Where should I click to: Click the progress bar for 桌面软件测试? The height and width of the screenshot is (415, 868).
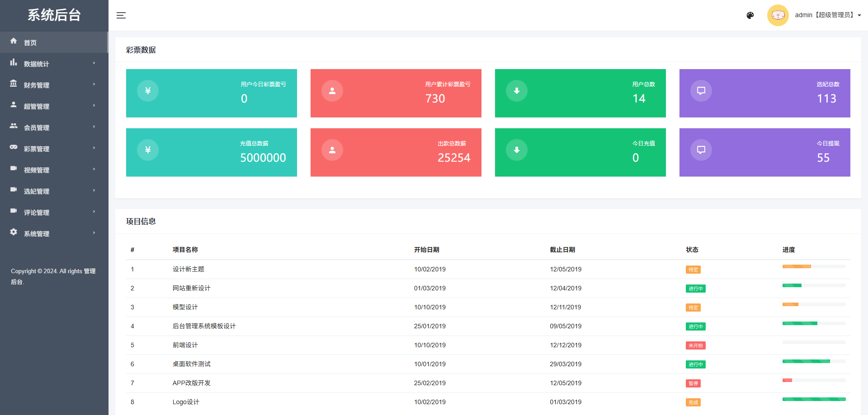pyautogui.click(x=814, y=361)
